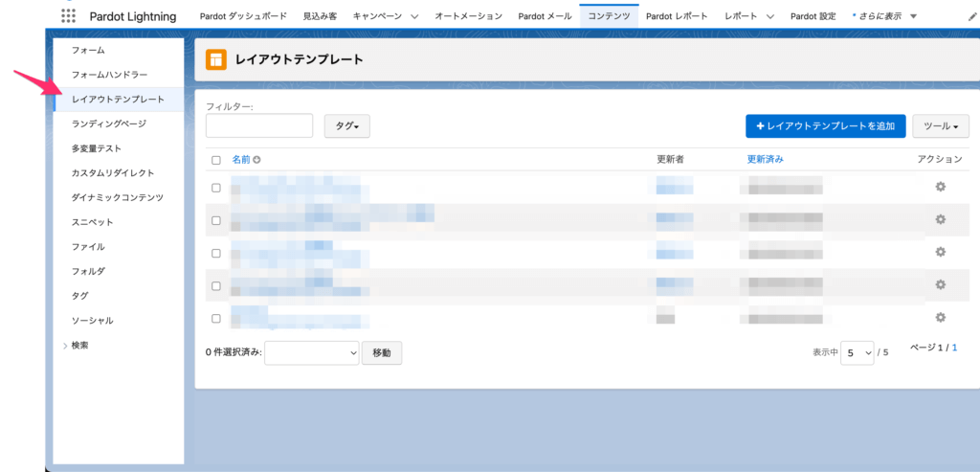The width and height of the screenshot is (980, 472).
Task: Click the レイアウトテンプレートを追加 button
Action: coord(825,125)
